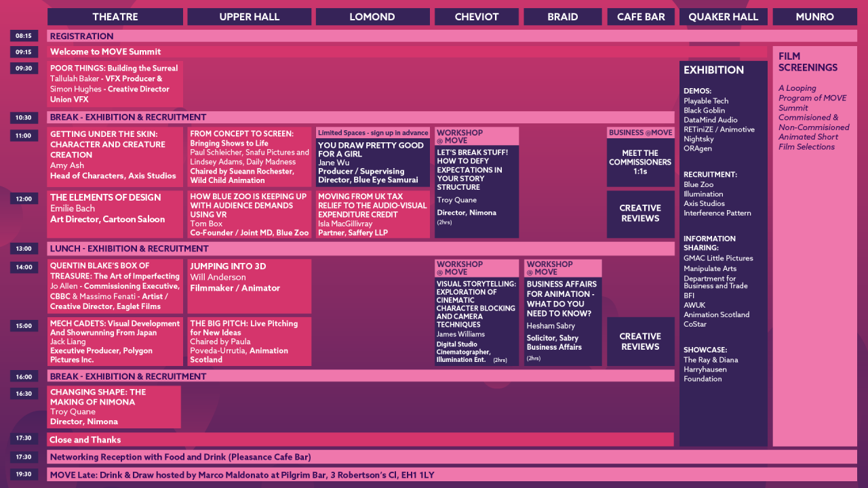Open Business Affairs for Animation workshop card

[563, 322]
